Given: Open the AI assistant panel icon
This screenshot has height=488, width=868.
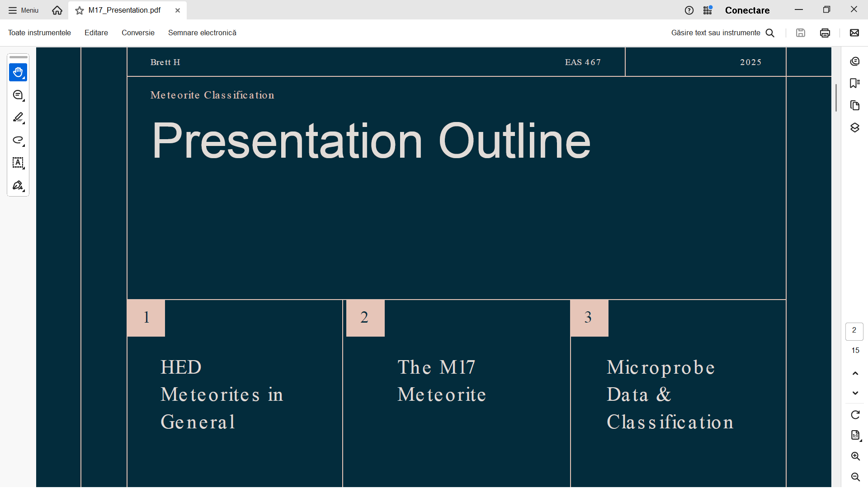Looking at the screenshot, I should click(854, 61).
